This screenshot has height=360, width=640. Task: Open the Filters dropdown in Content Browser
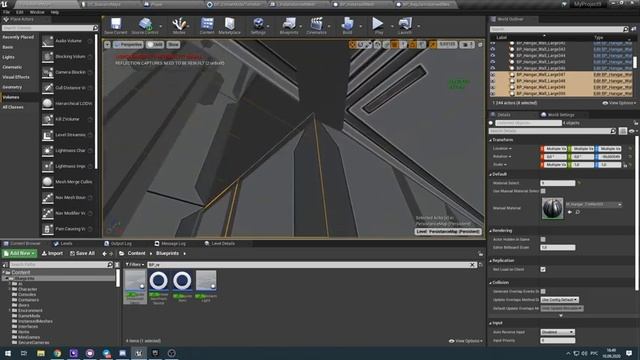pyautogui.click(x=135, y=264)
